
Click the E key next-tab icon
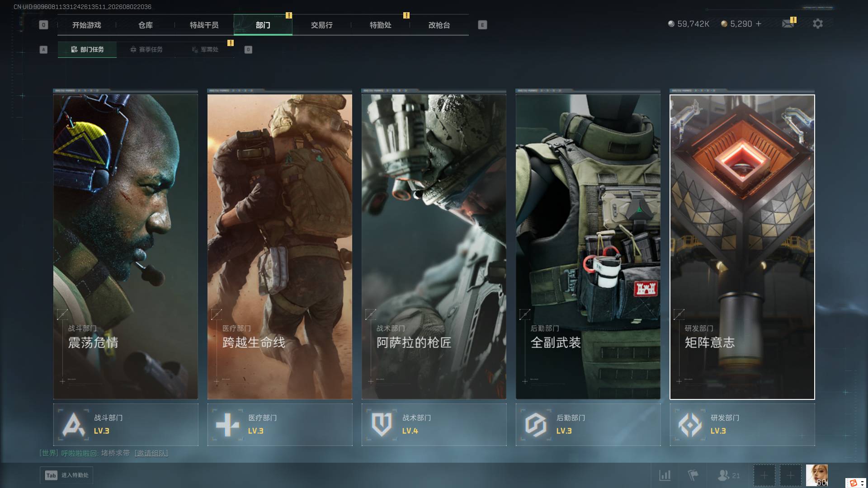click(x=482, y=25)
